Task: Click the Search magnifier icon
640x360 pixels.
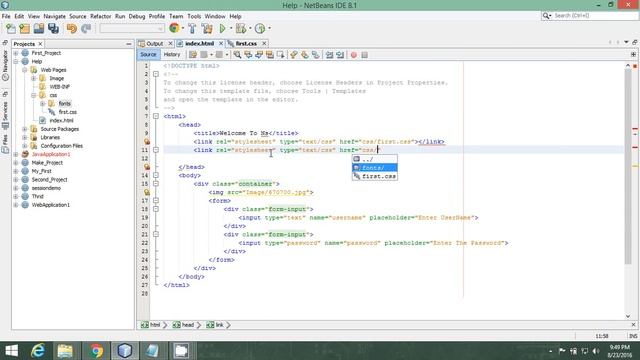Action: 546,16
